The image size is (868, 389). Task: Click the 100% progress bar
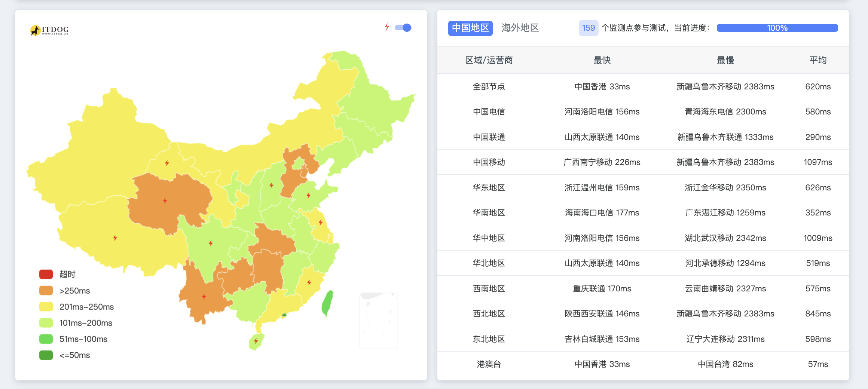(x=777, y=28)
